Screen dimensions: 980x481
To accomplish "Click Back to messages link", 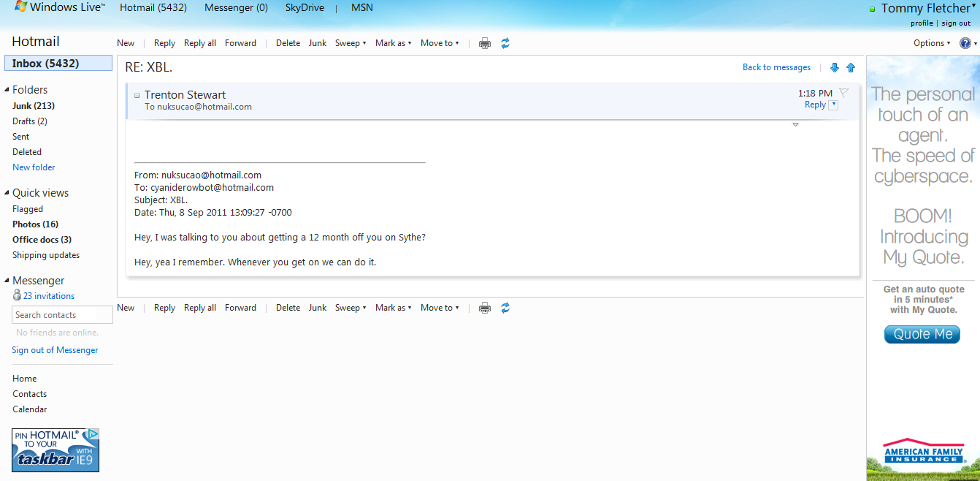I will 776,67.
